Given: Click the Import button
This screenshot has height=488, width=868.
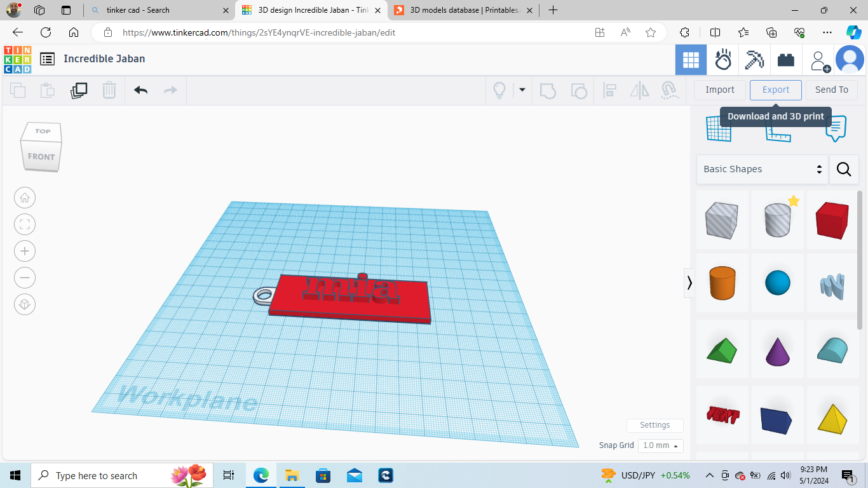Looking at the screenshot, I should pos(720,90).
